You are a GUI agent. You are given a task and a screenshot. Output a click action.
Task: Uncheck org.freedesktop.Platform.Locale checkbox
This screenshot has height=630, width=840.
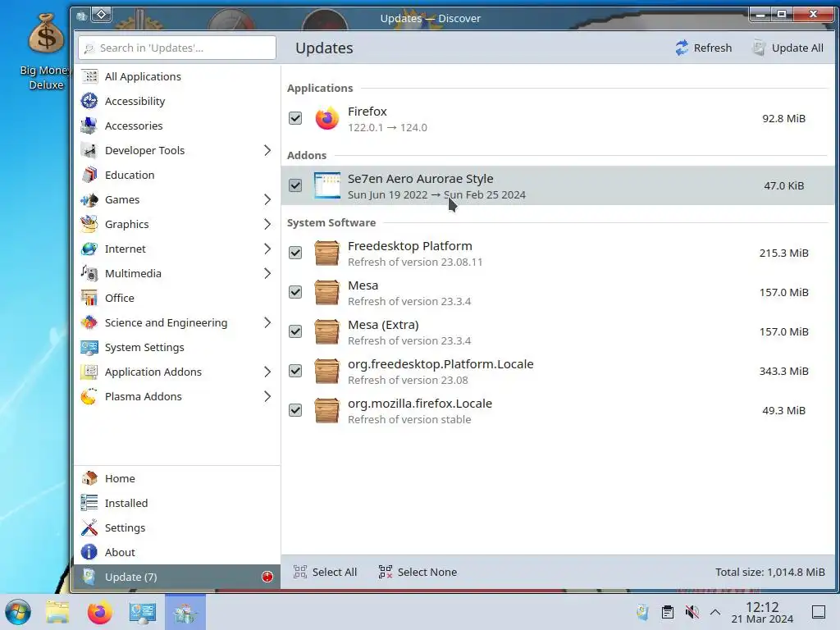click(295, 371)
